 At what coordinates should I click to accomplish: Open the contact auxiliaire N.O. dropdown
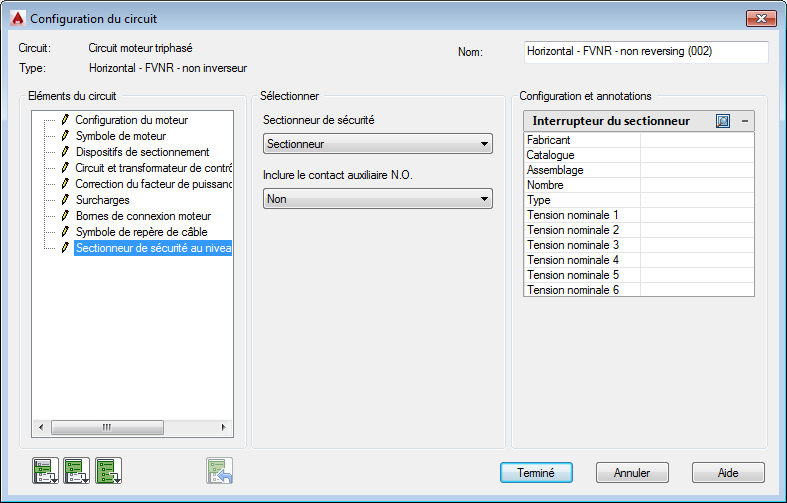pos(378,199)
